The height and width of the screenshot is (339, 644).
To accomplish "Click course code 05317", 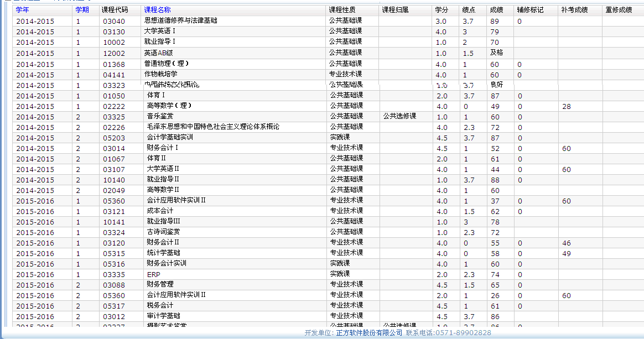I will pyautogui.click(x=114, y=306).
